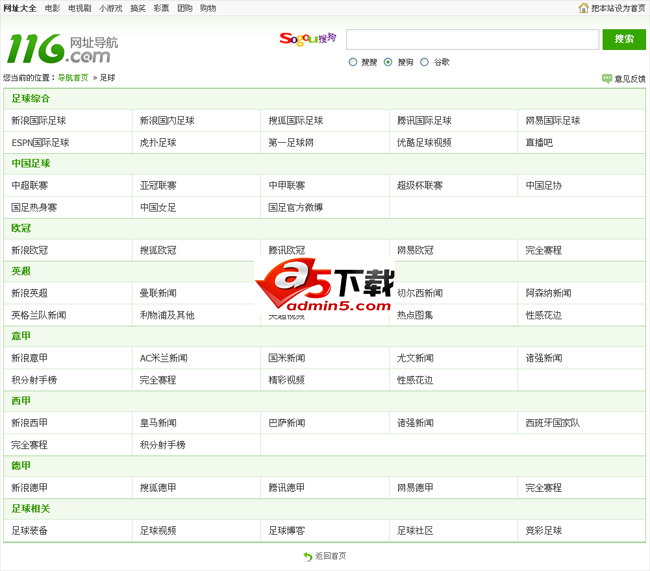Open the 搜狐国际足球 link
650x571 pixels.
pos(296,121)
